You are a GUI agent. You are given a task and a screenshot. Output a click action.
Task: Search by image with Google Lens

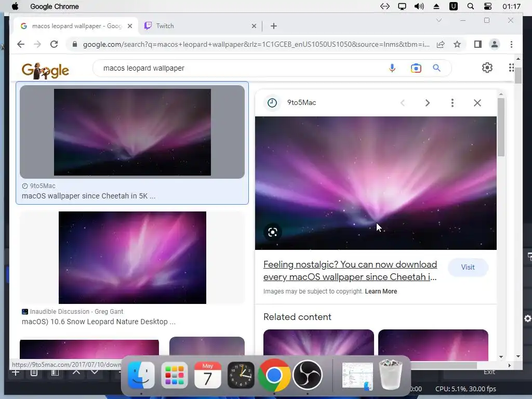416,68
